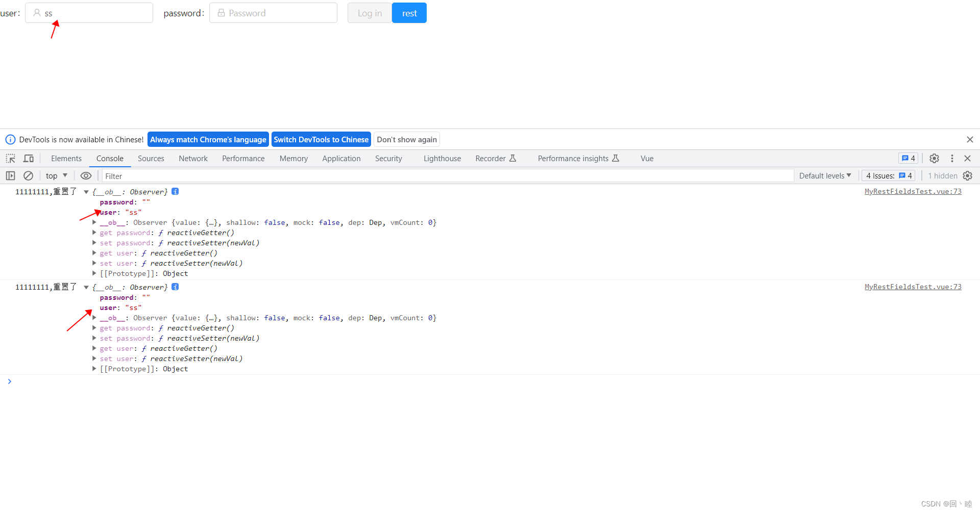Click the Switch DevTools to Chinese button
The width and height of the screenshot is (980, 512).
coord(321,139)
